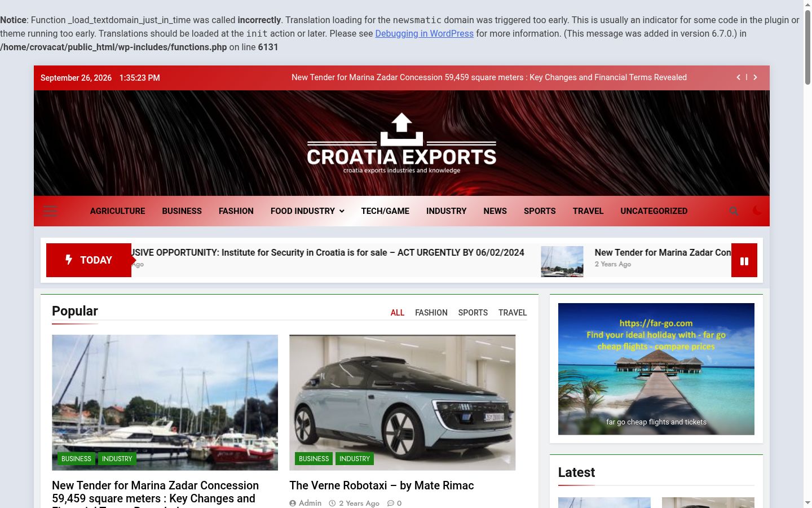Click BUSINESS tag on Robotaxi post

coord(314,459)
